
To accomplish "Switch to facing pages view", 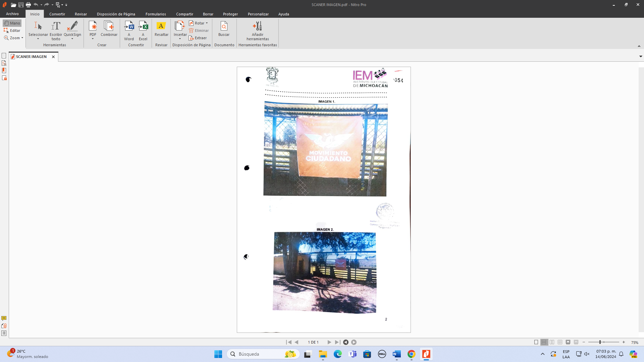I will (x=552, y=342).
